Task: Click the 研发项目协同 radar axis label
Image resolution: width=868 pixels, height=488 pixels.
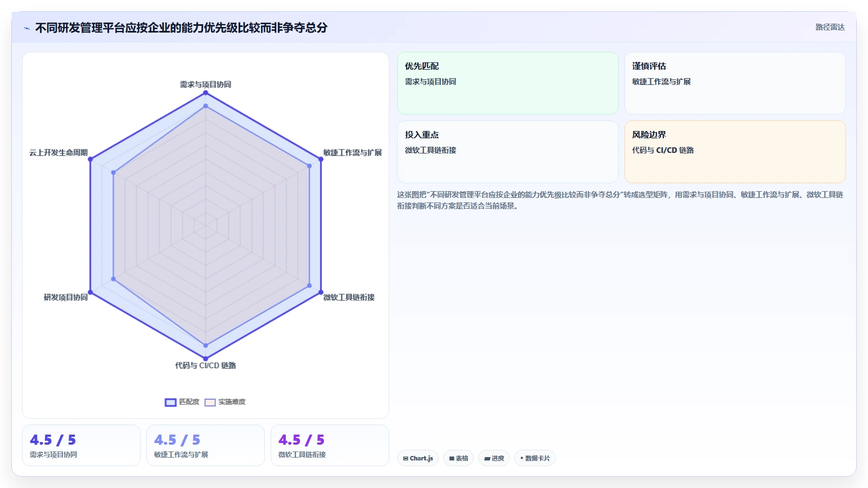Action: (66, 297)
